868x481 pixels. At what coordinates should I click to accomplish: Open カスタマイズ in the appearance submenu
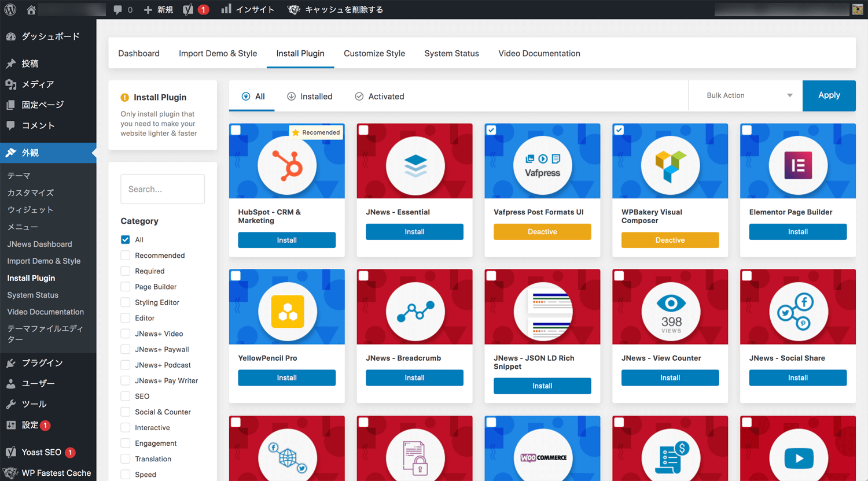point(30,193)
